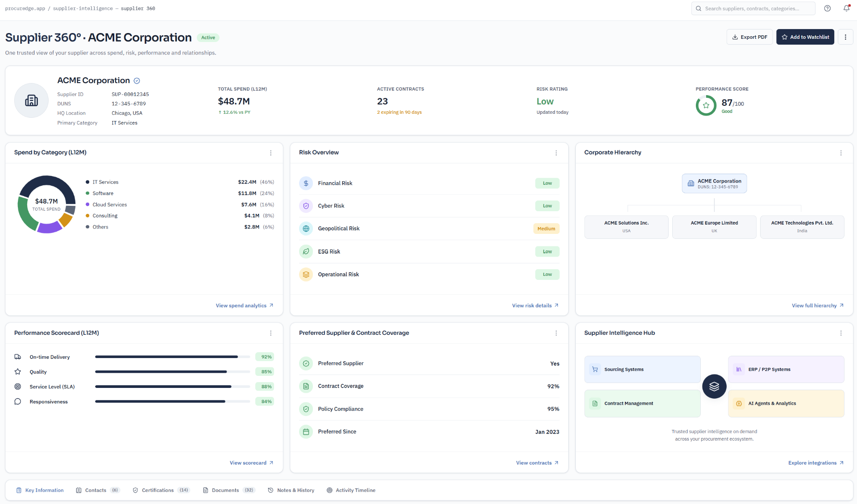
Task: Click the ACME Corporation building avatar
Action: click(x=31, y=100)
